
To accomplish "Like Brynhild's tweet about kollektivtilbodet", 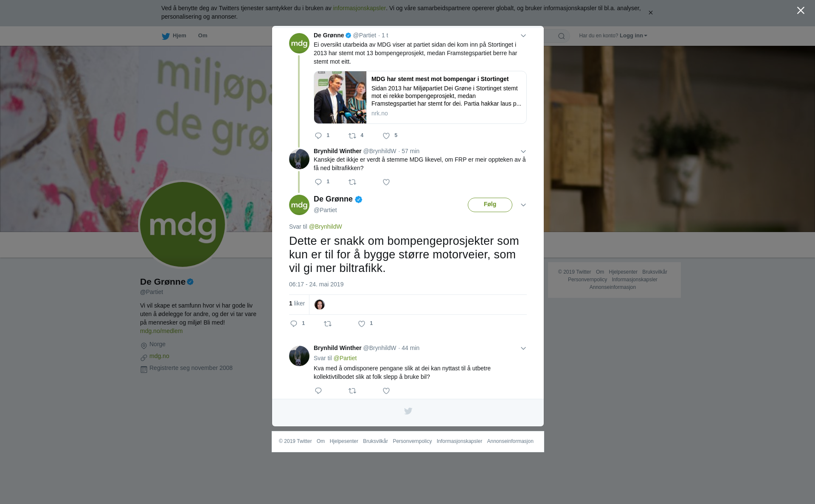I will 386,391.
